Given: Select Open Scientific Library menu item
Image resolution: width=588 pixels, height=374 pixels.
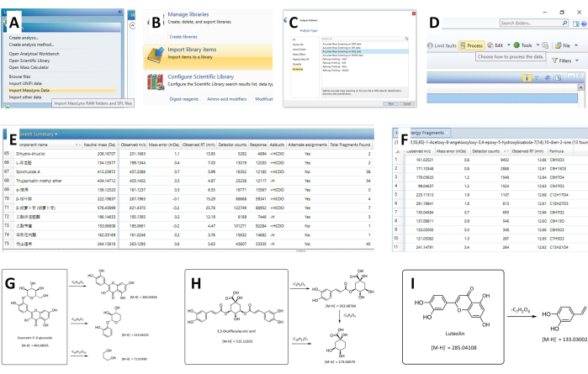Looking at the screenshot, I should click(x=29, y=61).
